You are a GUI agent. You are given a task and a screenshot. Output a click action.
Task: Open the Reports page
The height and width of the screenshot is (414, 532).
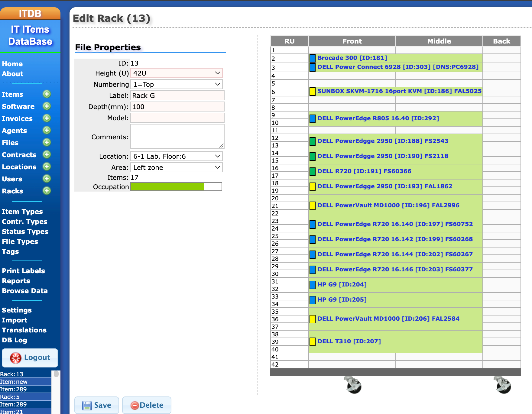pos(16,281)
